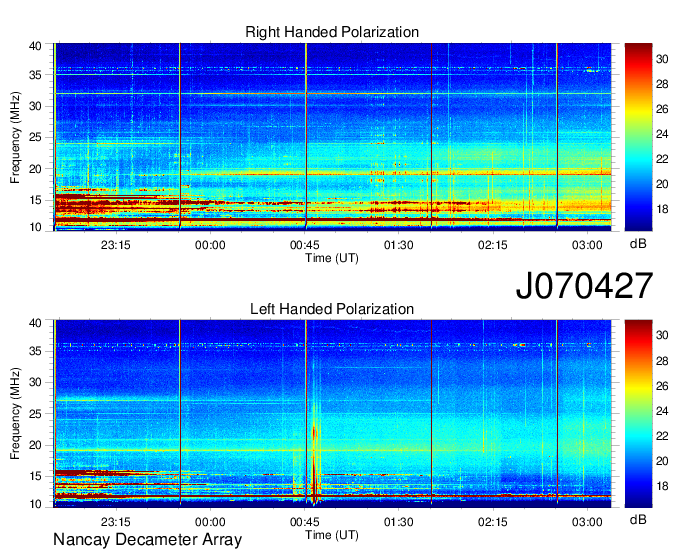Click the '25' frequency tick on top plot
The width and height of the screenshot is (680, 552).
point(35,137)
